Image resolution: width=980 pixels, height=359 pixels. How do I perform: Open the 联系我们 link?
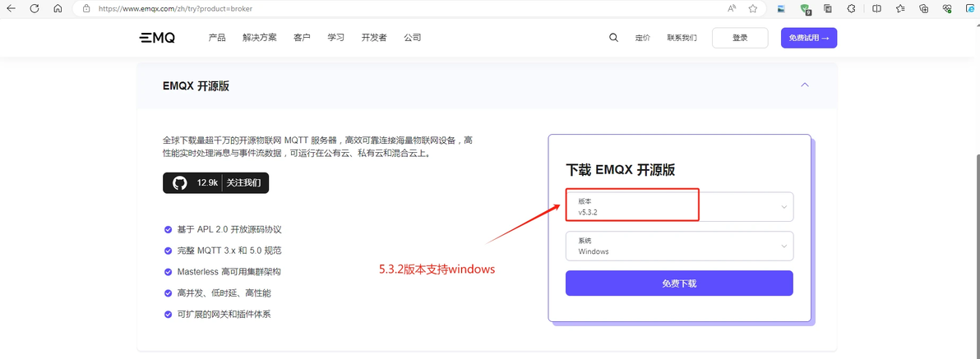pyautogui.click(x=682, y=38)
